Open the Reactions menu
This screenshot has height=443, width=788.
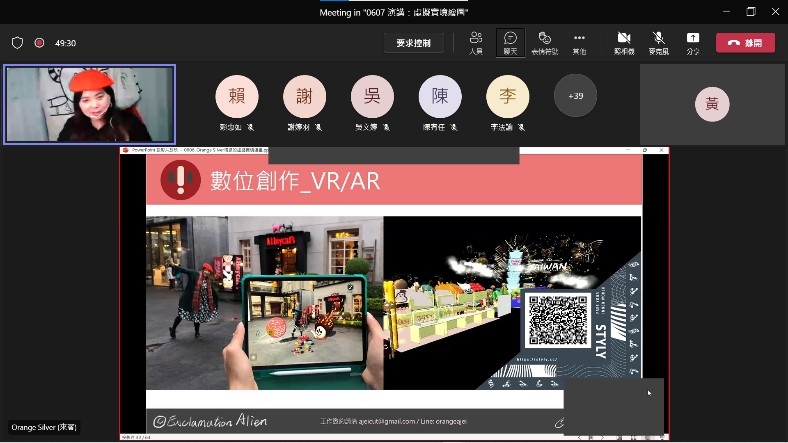[545, 42]
